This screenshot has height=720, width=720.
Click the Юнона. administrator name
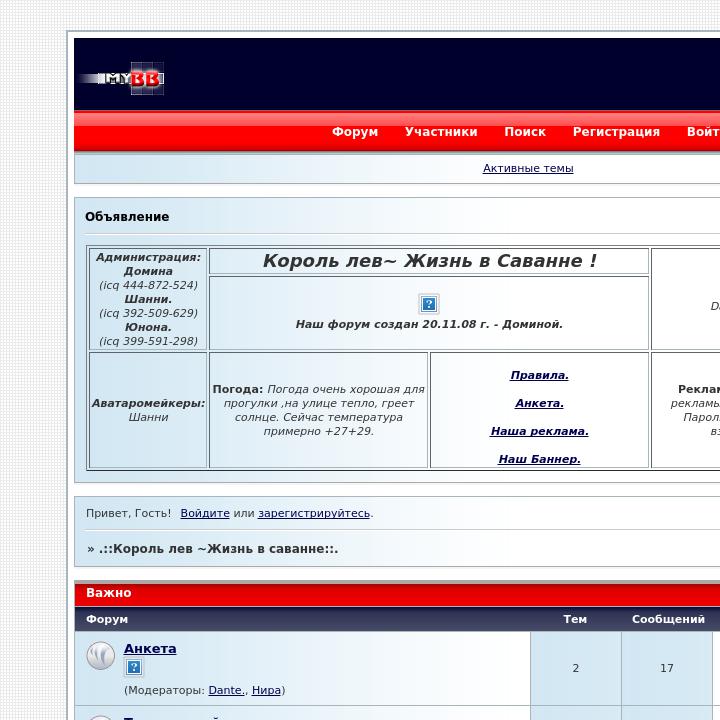[x=148, y=327]
